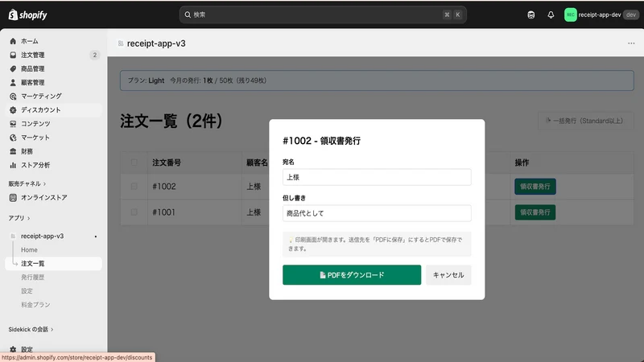Image resolution: width=644 pixels, height=362 pixels.
Task: Open the 発行履歴 page
Action: tap(32, 277)
